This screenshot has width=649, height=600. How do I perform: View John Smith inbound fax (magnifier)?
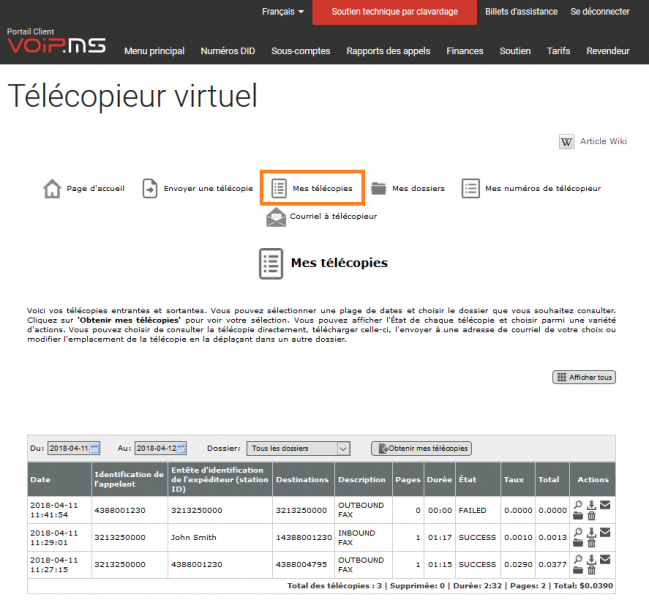[x=578, y=532]
